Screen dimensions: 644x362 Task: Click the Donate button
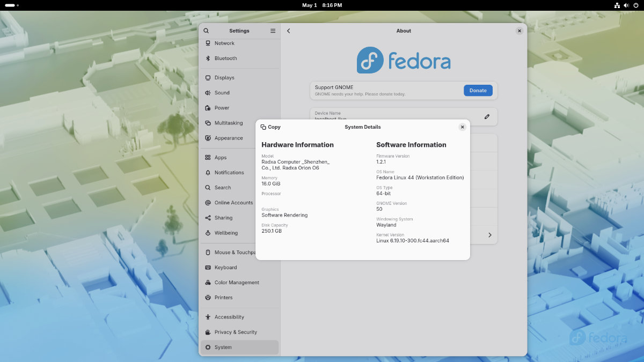[478, 91]
